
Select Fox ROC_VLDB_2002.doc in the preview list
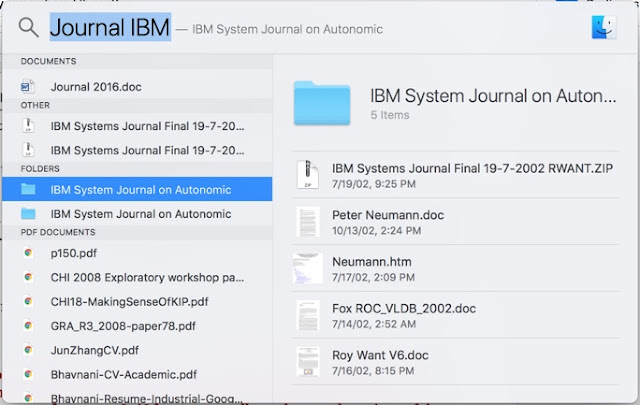456,315
